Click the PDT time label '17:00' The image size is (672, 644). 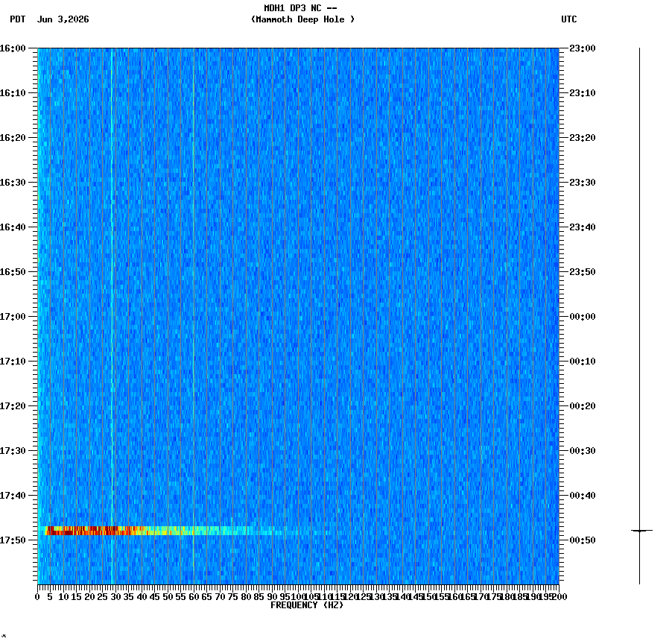click(13, 317)
